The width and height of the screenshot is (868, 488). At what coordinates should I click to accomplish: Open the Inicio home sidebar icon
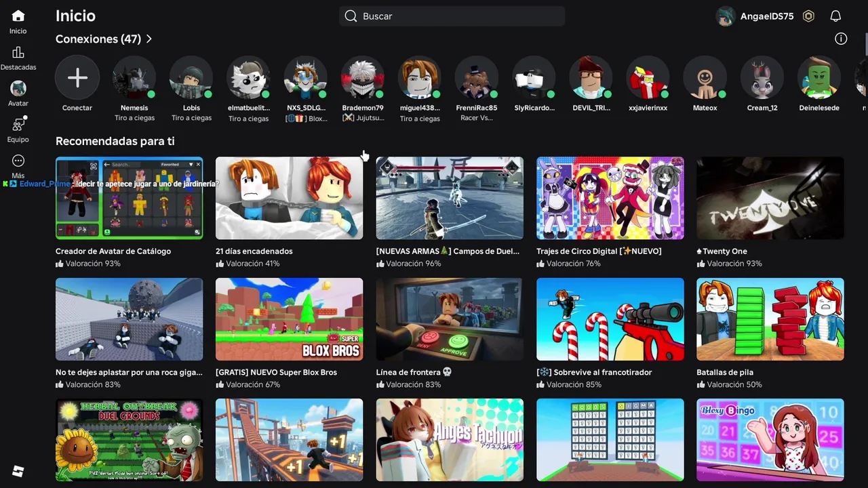coord(18,16)
